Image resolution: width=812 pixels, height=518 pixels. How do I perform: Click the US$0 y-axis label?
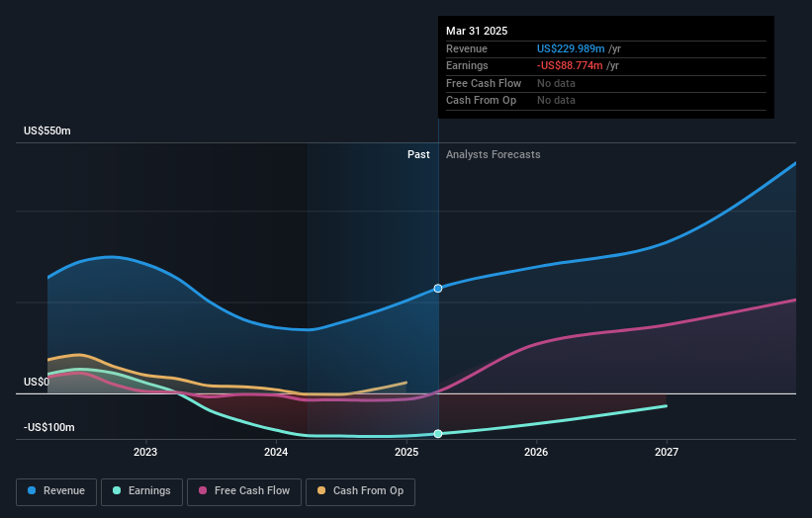37,382
